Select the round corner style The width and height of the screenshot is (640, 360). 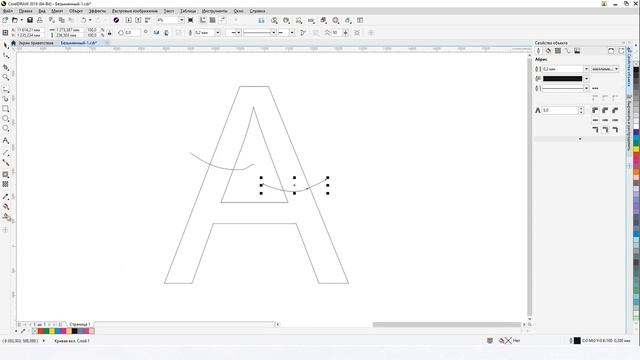605,110
